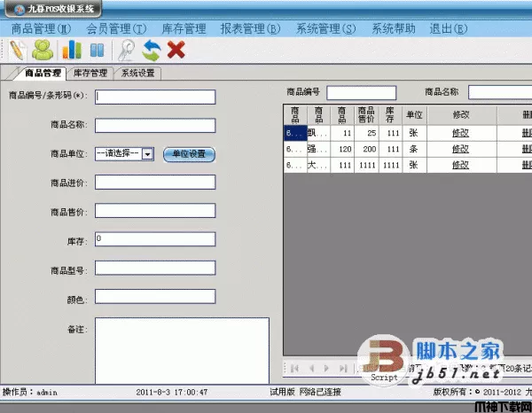
Task: Switch to the 商品管理 tab
Action: click(x=43, y=73)
